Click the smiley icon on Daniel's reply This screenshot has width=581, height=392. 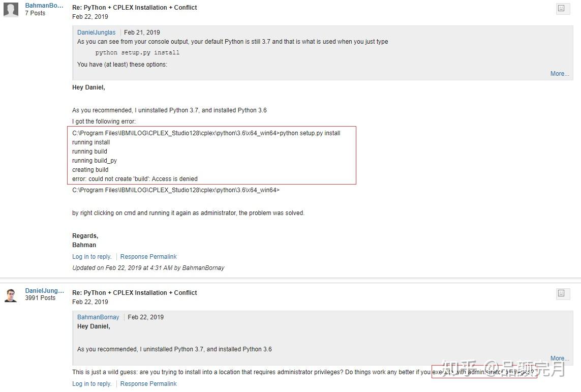click(x=561, y=293)
